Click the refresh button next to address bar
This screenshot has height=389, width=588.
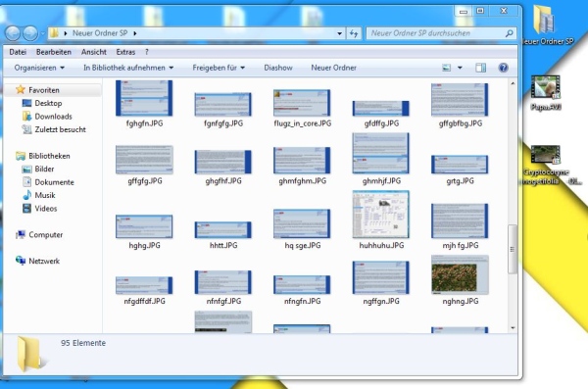coord(354,33)
